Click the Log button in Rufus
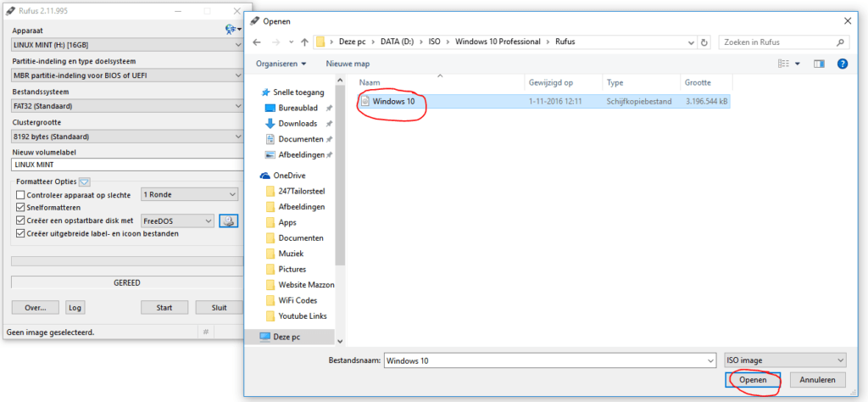868x402 pixels. (x=75, y=307)
